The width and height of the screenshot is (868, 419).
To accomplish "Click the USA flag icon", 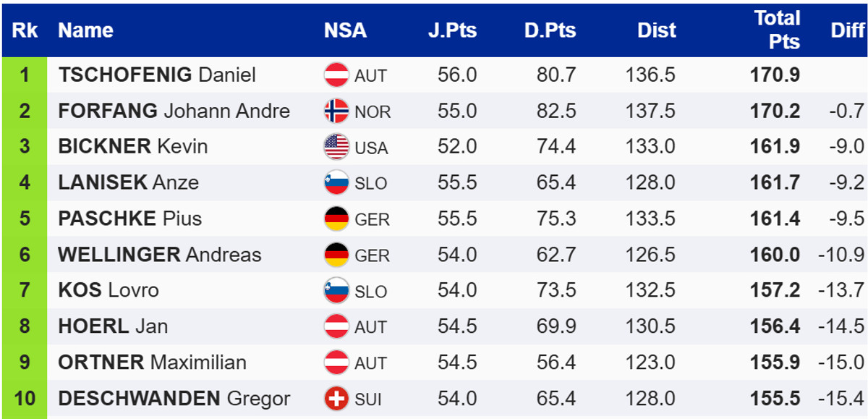I will tap(336, 147).
